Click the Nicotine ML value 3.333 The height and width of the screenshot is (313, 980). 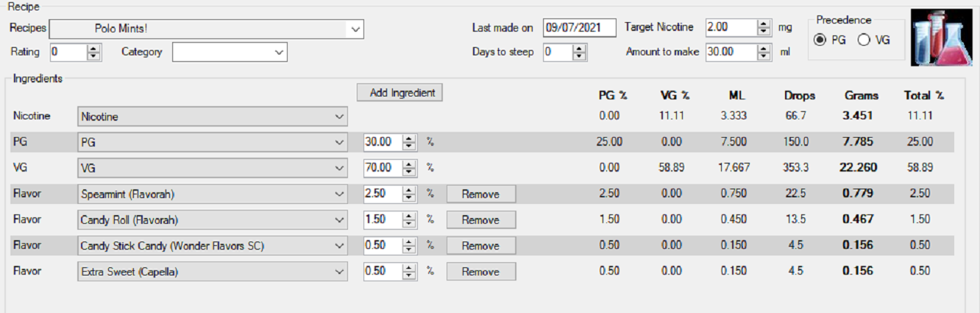(x=734, y=116)
